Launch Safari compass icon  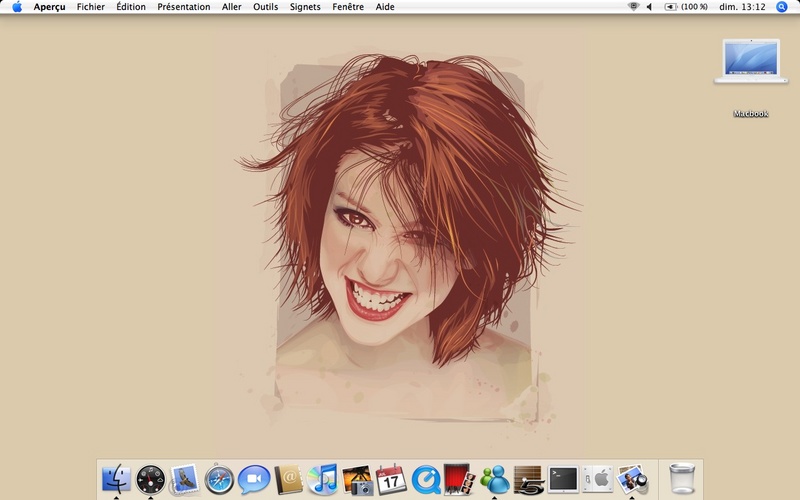(219, 480)
